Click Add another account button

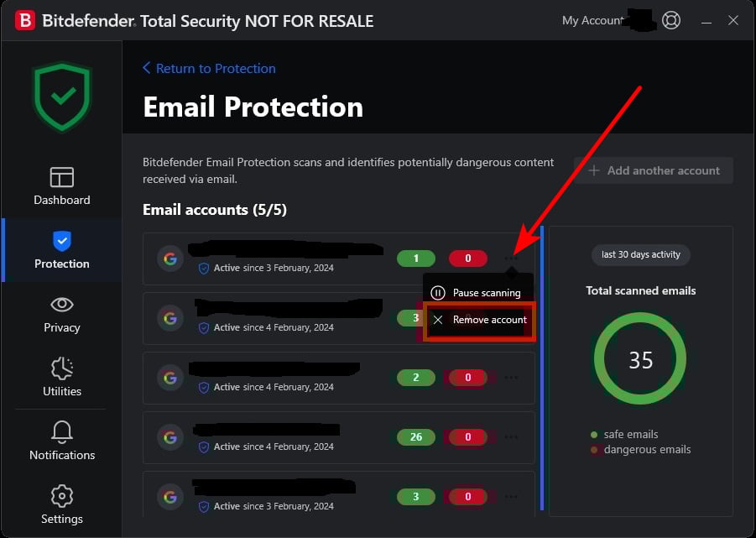coord(654,170)
